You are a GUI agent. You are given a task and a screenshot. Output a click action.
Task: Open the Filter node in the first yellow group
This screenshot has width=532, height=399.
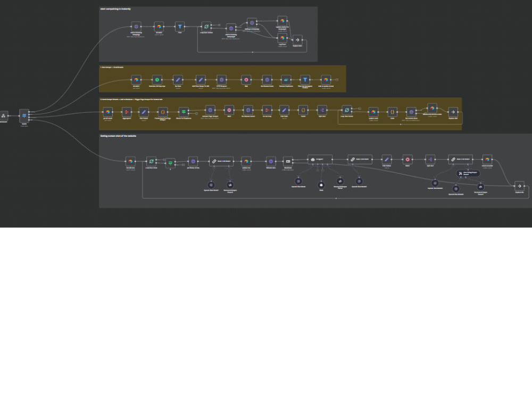(x=305, y=80)
